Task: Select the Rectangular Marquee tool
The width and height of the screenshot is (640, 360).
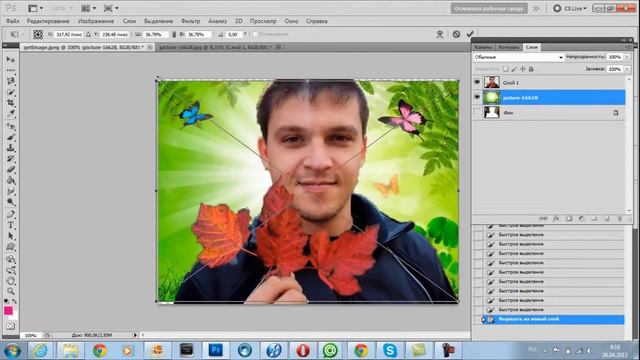Action: 11,70
